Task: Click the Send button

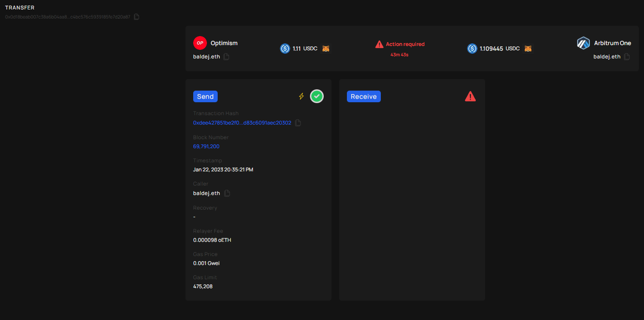Action: coord(205,96)
